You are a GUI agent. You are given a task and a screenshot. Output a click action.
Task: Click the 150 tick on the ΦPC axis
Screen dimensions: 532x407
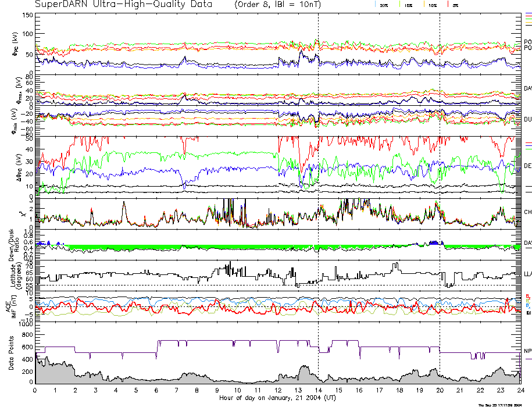27,15
